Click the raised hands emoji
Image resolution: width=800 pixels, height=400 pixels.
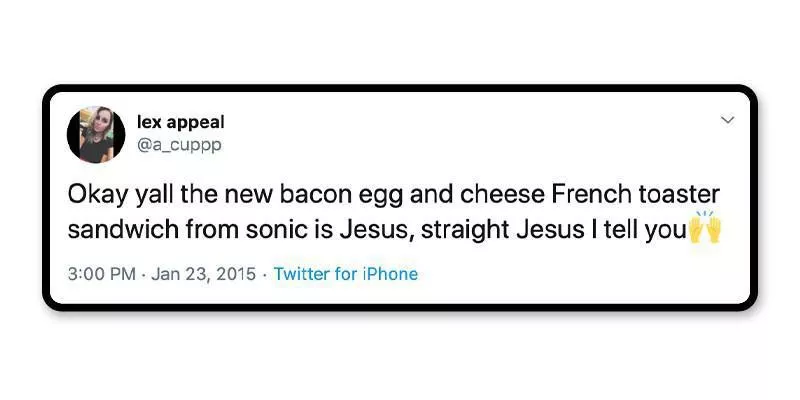[x=705, y=229]
